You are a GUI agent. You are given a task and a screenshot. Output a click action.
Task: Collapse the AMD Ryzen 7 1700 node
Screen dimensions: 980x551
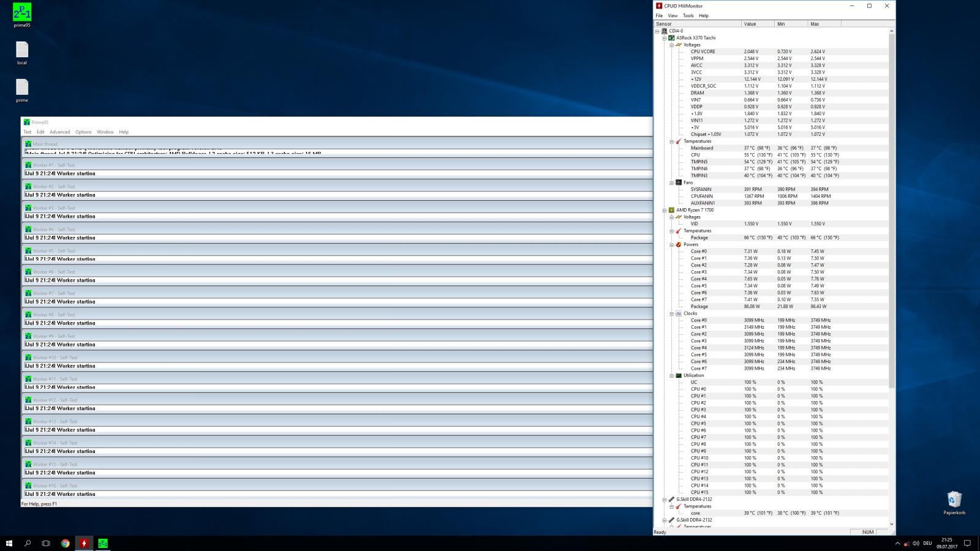665,210
